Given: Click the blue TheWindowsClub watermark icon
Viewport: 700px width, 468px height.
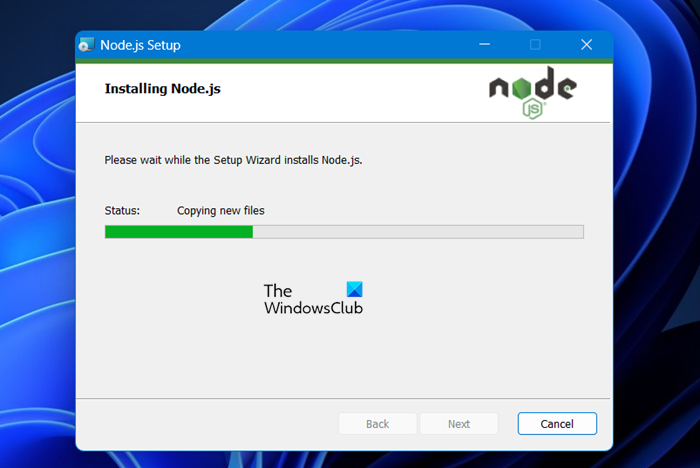Looking at the screenshot, I should point(354,289).
